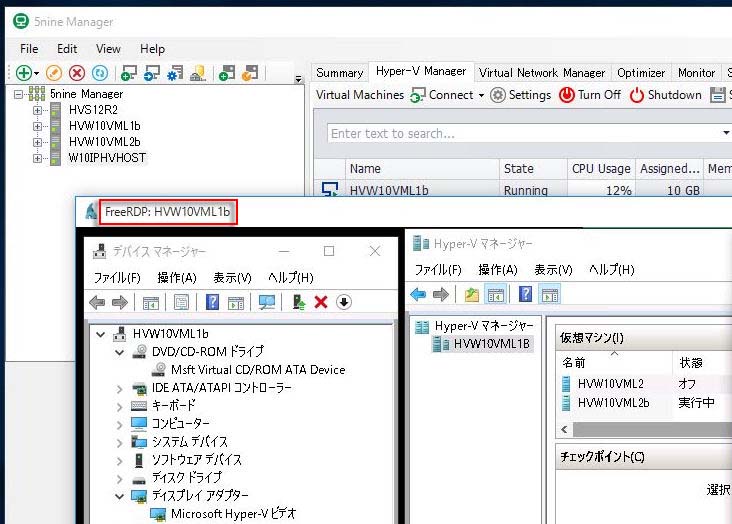
Task: Select Msft Virtual CD/ROM ATA Device
Action: click(x=258, y=370)
